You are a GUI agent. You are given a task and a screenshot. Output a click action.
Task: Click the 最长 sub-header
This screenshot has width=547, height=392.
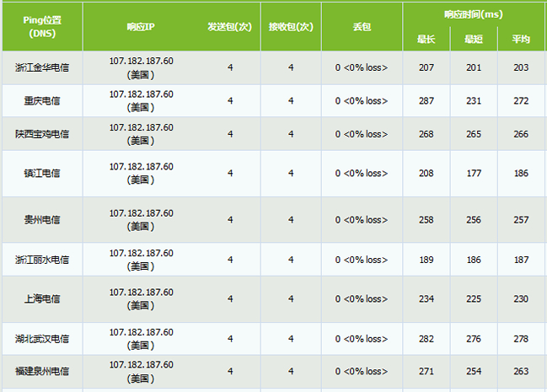(426, 39)
